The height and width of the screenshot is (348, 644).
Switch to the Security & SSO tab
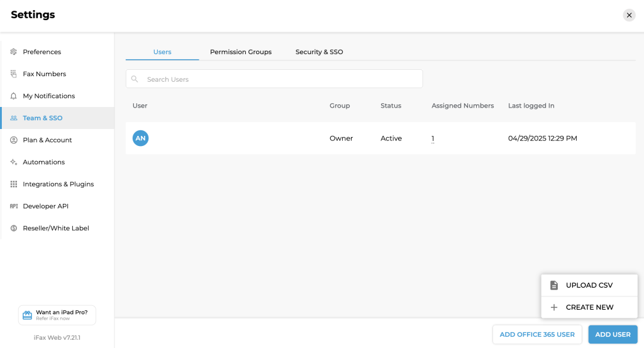point(319,52)
